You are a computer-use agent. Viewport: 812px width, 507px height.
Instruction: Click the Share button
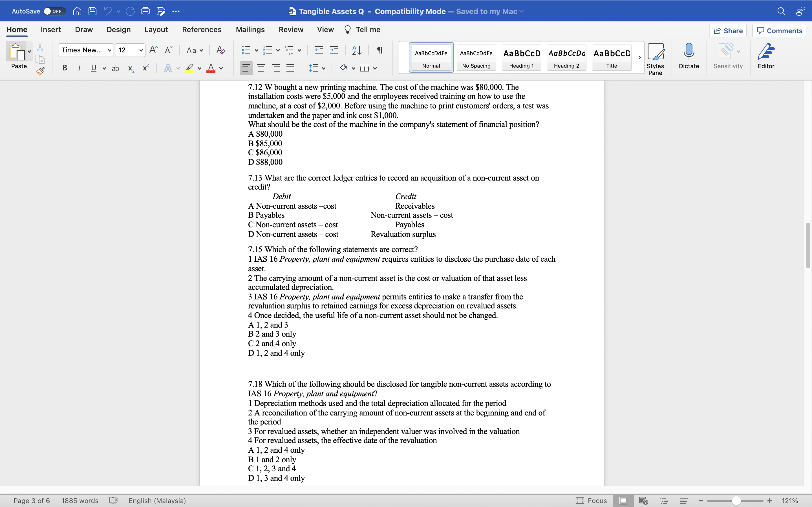coord(728,30)
